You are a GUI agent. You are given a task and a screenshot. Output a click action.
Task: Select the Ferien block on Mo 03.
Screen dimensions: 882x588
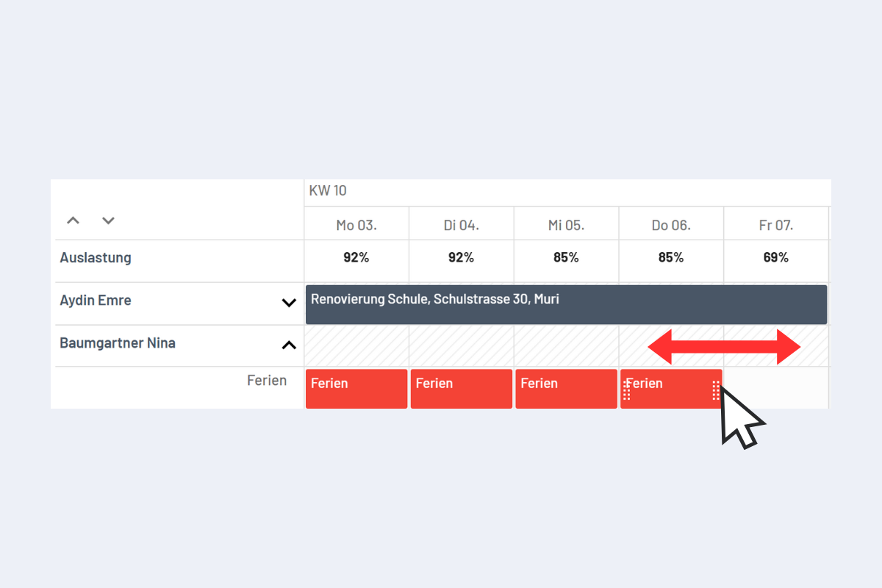(356, 388)
